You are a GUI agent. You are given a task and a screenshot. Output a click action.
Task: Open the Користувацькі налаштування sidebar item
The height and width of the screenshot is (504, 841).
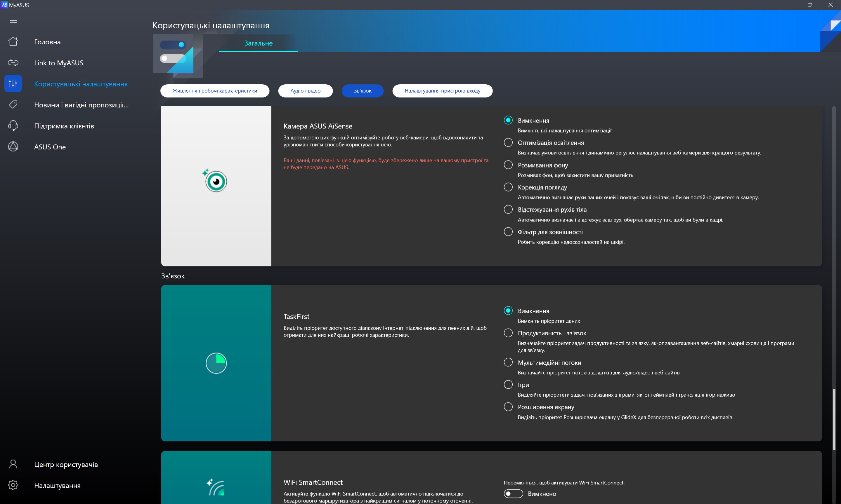point(81,84)
